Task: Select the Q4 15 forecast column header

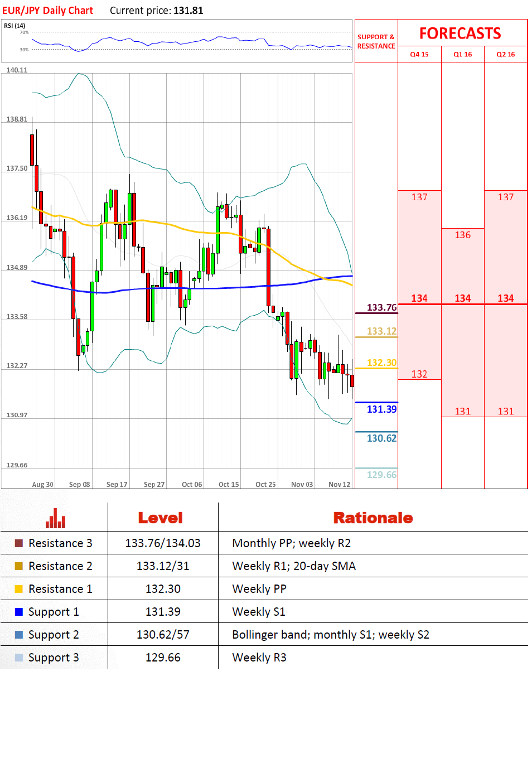Action: click(x=419, y=54)
